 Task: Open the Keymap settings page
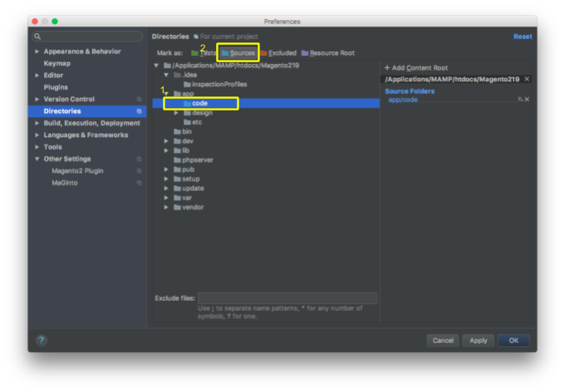tap(56, 63)
